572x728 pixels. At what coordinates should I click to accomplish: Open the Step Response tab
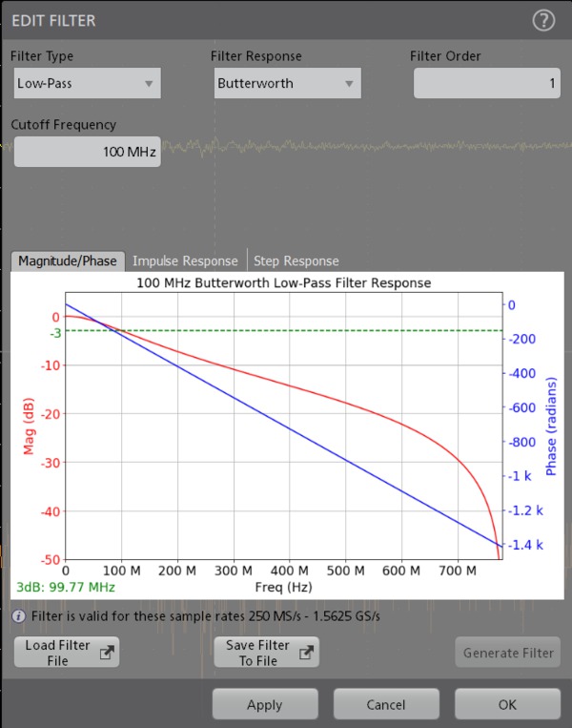point(296,260)
